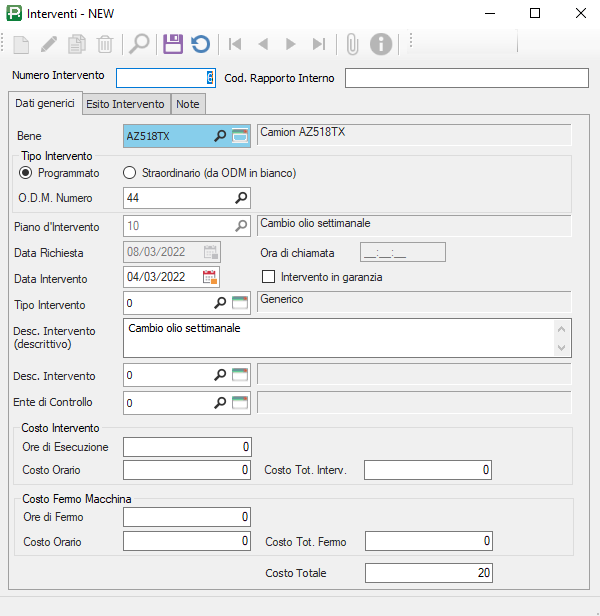Switch to the Esito Intervento tab
The image size is (600, 616).
pyautogui.click(x=125, y=104)
